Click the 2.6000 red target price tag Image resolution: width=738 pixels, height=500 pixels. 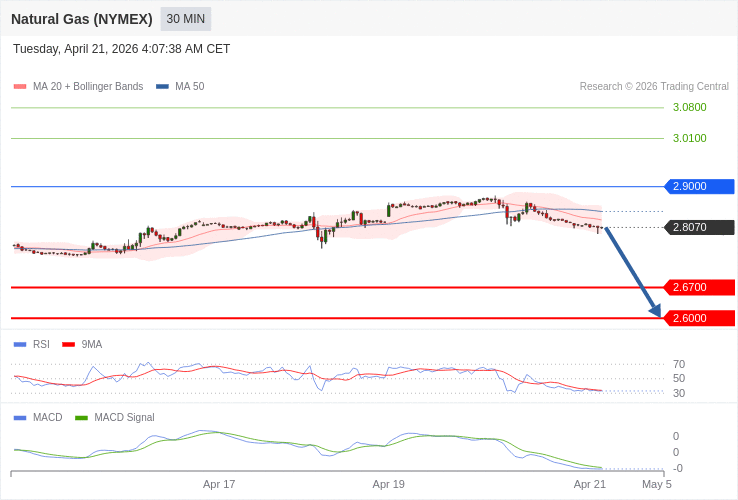[x=698, y=318]
